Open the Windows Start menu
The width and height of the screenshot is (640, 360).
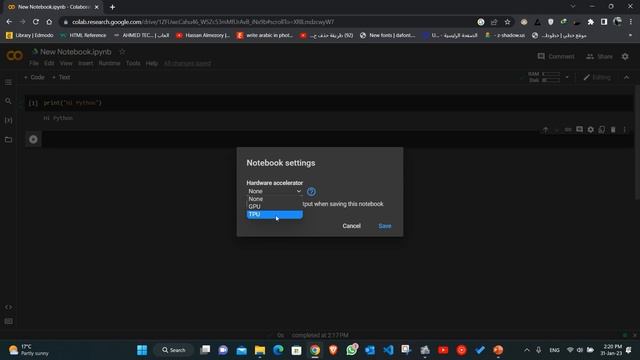click(142, 350)
